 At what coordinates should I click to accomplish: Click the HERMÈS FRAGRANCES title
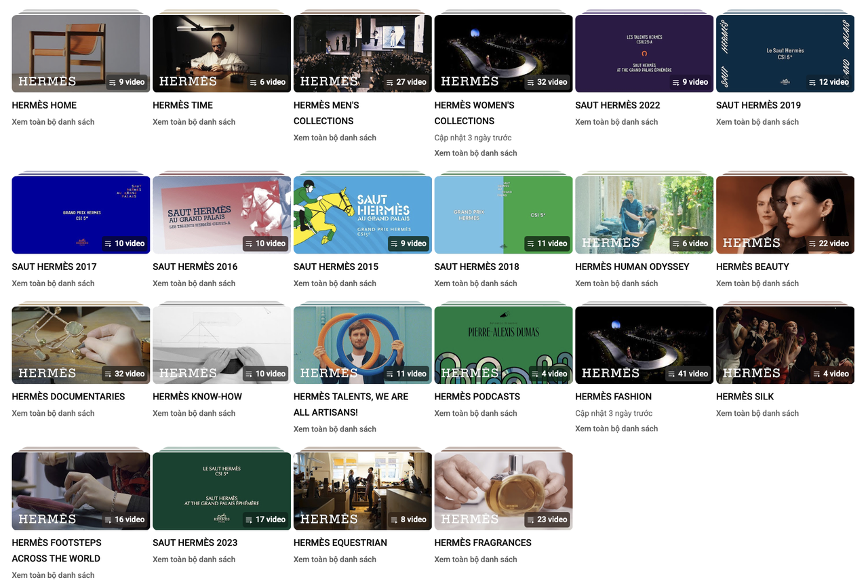tap(483, 543)
